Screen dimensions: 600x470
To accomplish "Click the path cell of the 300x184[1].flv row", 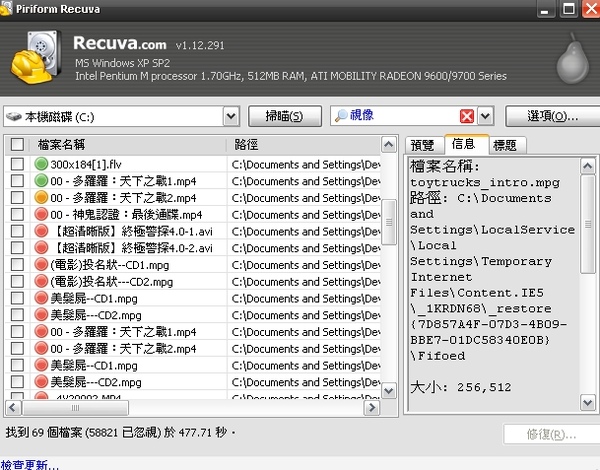I will coord(305,165).
